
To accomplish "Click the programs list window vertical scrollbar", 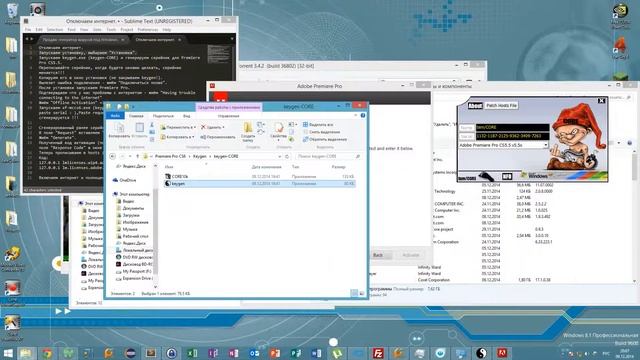I will [x=634, y=216].
